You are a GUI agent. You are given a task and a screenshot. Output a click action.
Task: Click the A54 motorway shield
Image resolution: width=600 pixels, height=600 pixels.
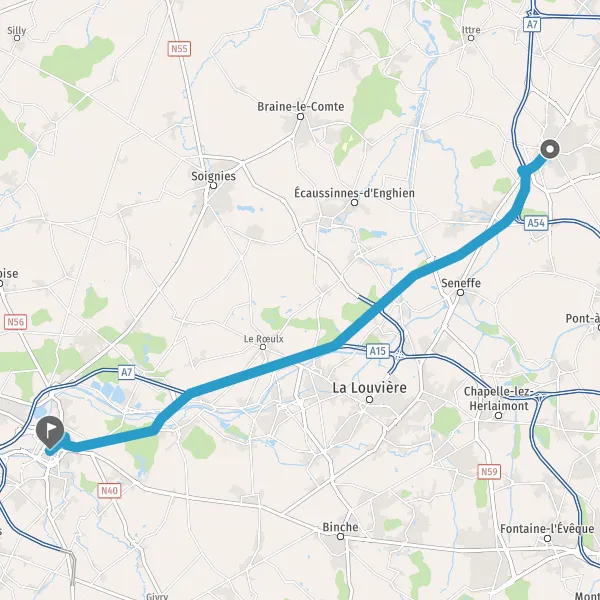coord(536,223)
